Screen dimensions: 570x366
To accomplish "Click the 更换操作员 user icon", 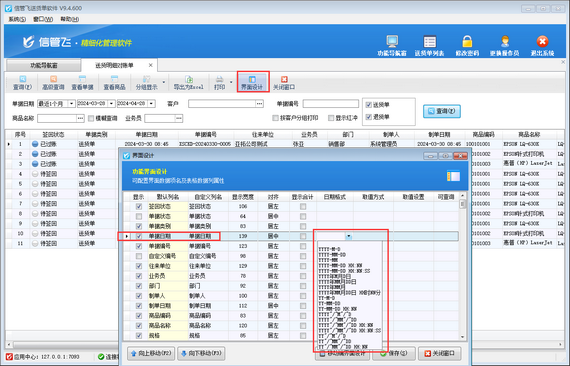I will (505, 41).
